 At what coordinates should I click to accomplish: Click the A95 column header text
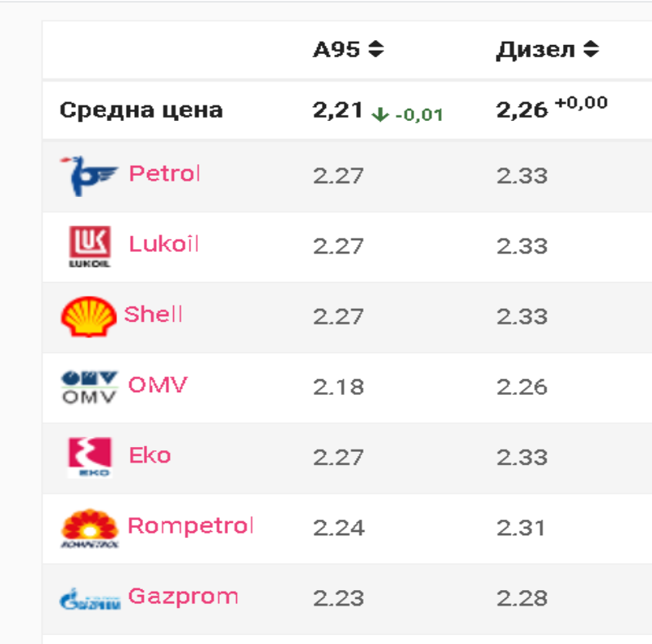pos(337,50)
